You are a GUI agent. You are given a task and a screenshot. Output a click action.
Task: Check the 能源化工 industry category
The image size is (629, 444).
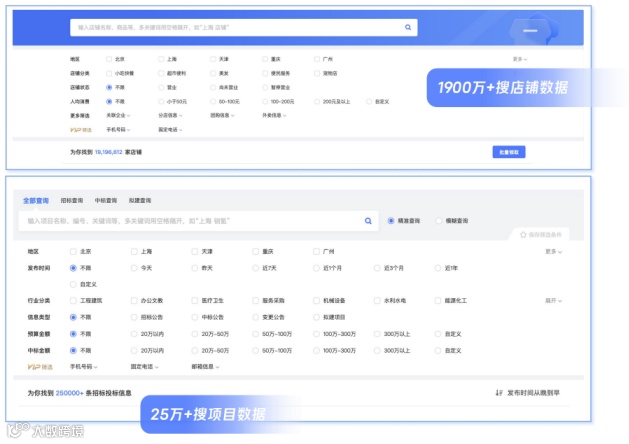[438, 300]
